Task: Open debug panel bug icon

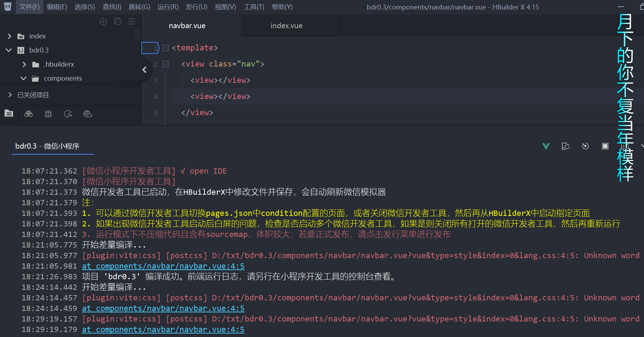Action: 48,114
